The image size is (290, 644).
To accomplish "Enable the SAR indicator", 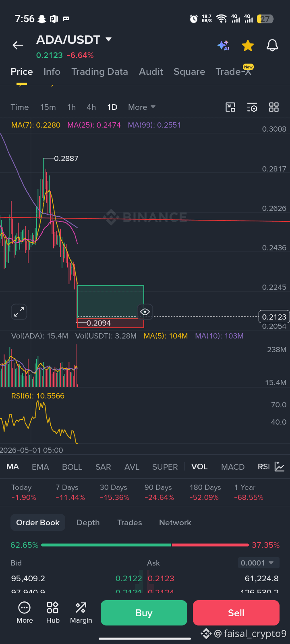I will 103,467.
